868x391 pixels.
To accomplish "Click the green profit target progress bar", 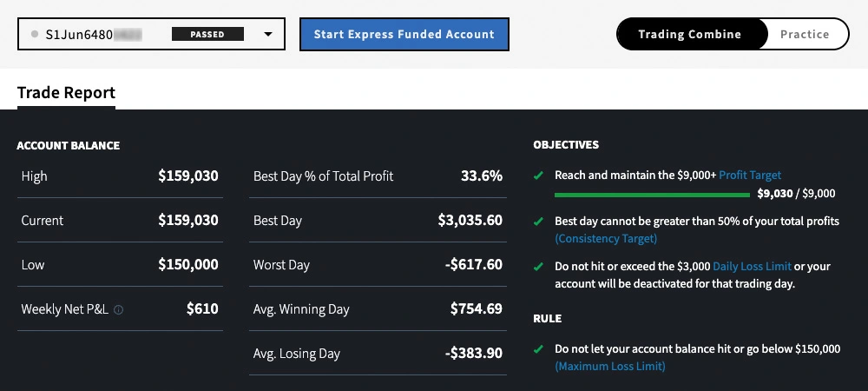I will [x=651, y=195].
